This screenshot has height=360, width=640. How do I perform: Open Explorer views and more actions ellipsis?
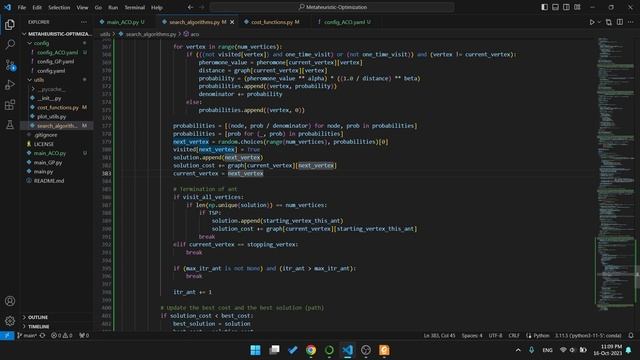tap(84, 22)
